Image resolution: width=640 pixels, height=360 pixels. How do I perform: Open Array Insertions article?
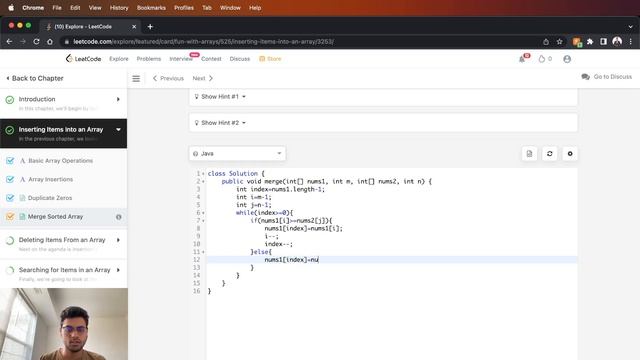[51, 179]
